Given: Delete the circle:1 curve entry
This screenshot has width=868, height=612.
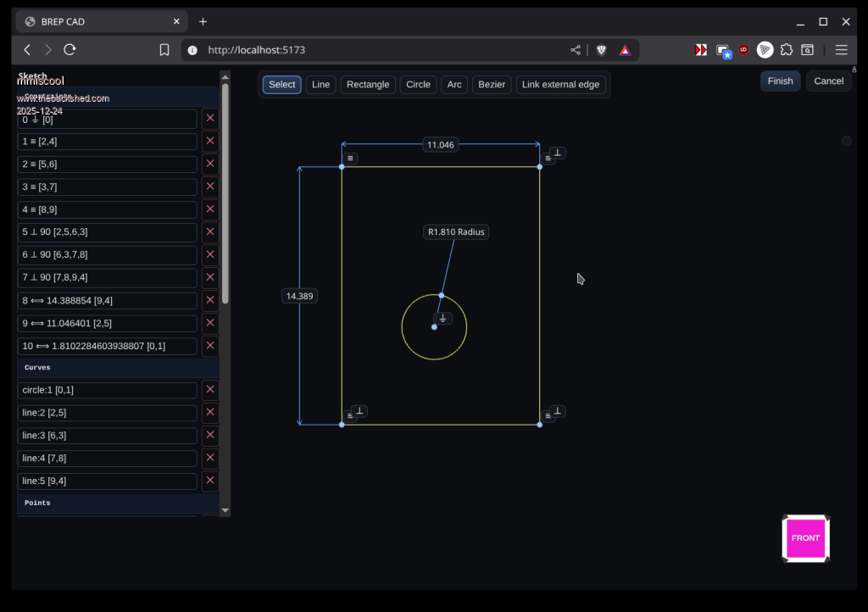Looking at the screenshot, I should [x=210, y=390].
